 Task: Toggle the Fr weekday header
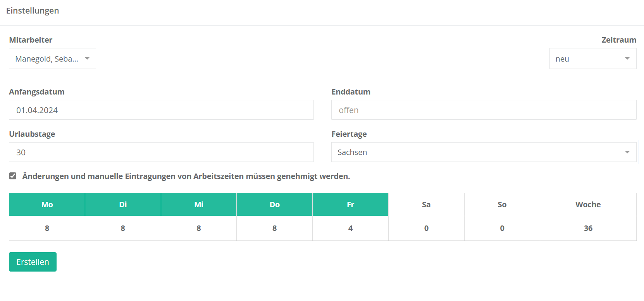coord(350,205)
